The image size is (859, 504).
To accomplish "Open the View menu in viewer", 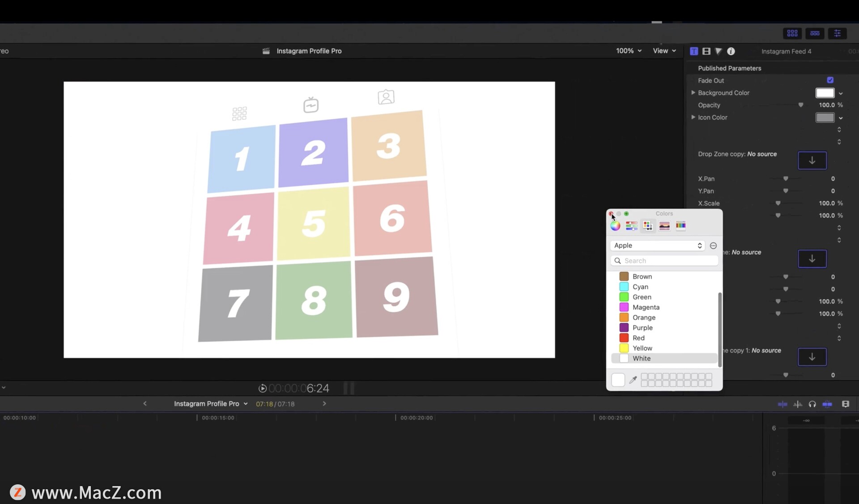I will click(664, 51).
